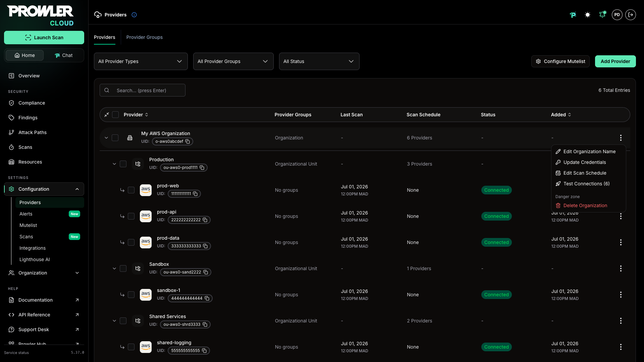Expand Organization sidebar section
644x362 pixels.
(x=44, y=273)
